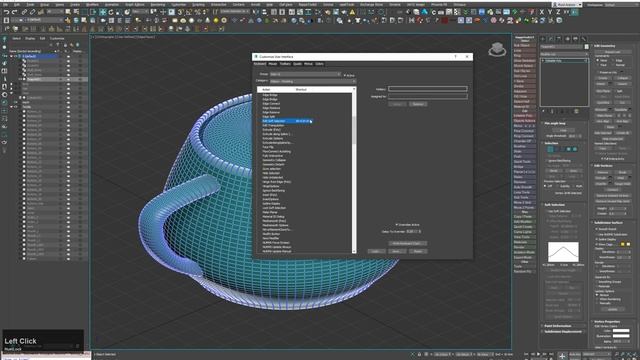Click the Write Keyboard Chart button
The height and width of the screenshot is (360, 640).
pyautogui.click(x=407, y=243)
